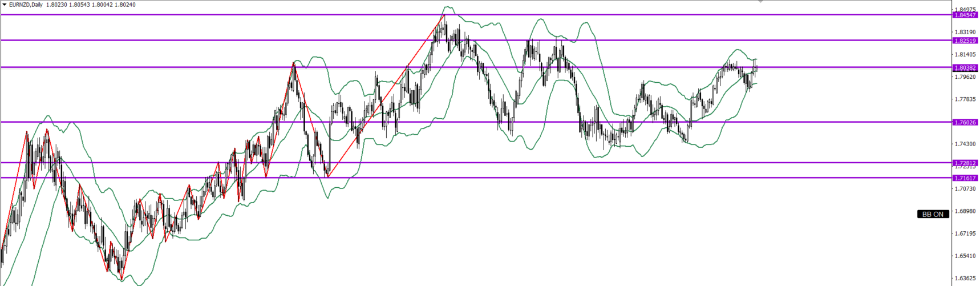This screenshot has height=286, width=980.
Task: Select the purple 1.82519 price label
Action: (965, 41)
